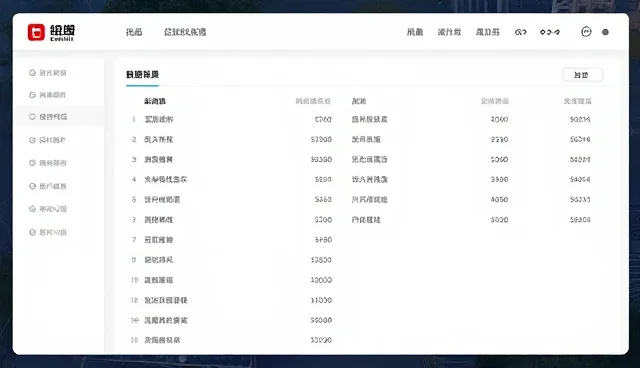This screenshot has width=640, height=368.
Task: Click the outlined button at panel top right
Action: pyautogui.click(x=582, y=75)
